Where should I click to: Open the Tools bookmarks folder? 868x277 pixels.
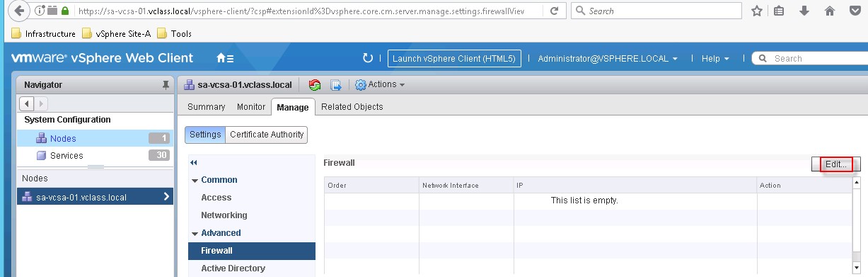pos(175,33)
